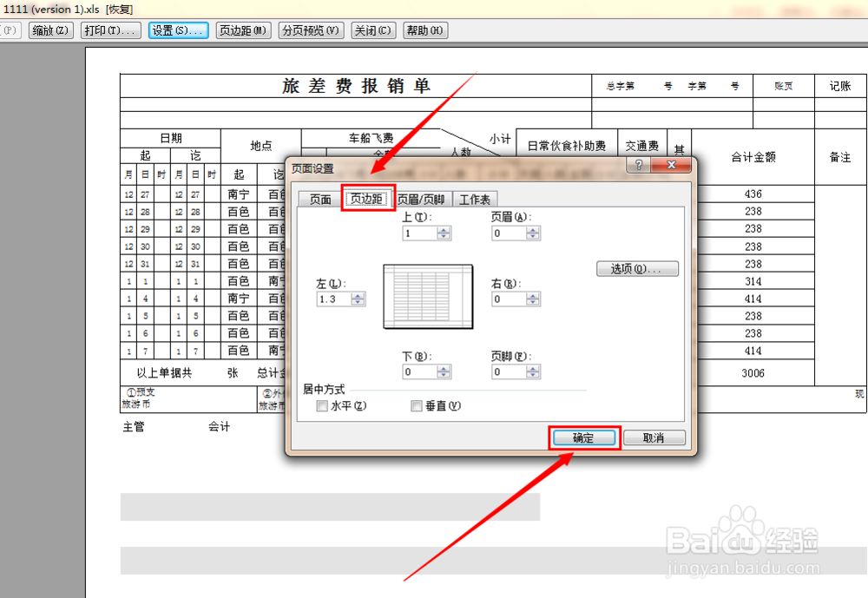Click the 记账 cell
This screenshot has width=868, height=598.
[839, 86]
